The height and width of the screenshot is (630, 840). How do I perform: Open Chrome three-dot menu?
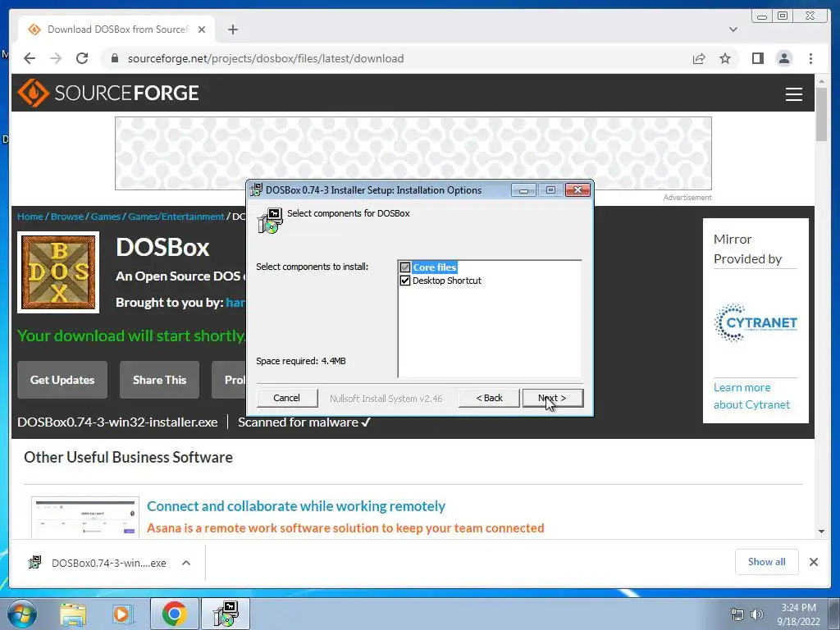pos(810,58)
